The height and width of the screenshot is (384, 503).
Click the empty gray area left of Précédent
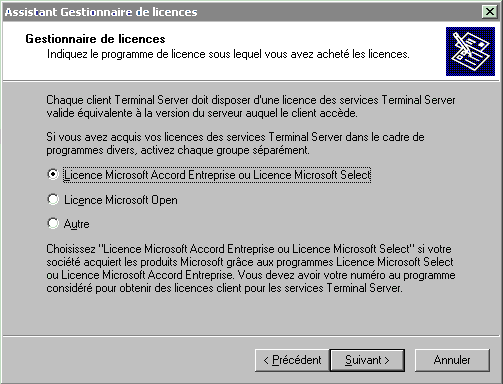128,360
